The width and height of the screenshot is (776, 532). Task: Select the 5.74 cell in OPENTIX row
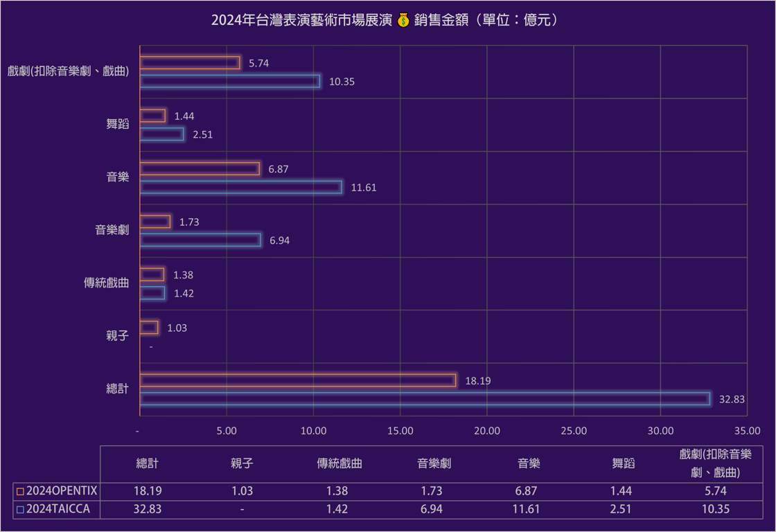(x=716, y=491)
